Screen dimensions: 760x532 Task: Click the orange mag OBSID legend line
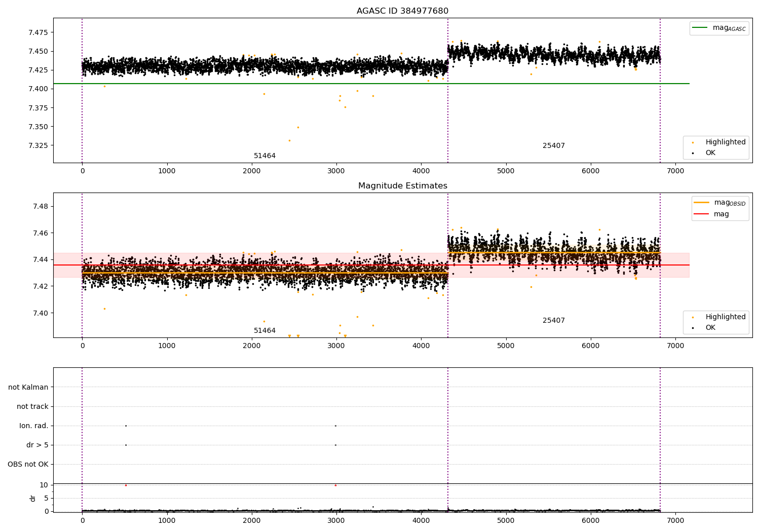(x=701, y=203)
